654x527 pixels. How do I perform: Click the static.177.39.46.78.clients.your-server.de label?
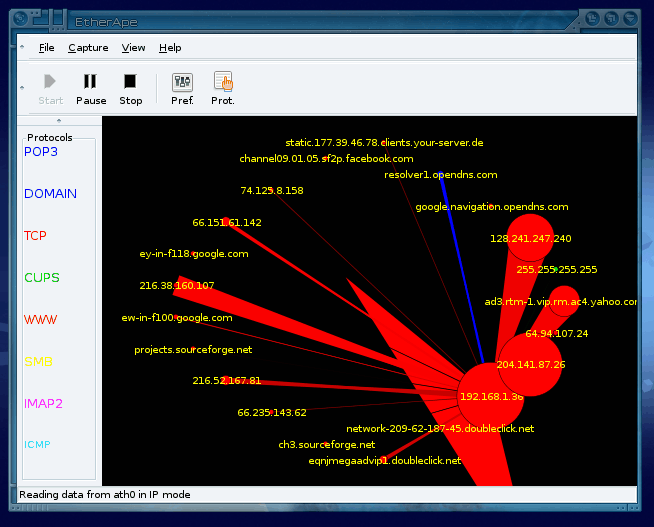[x=384, y=143]
